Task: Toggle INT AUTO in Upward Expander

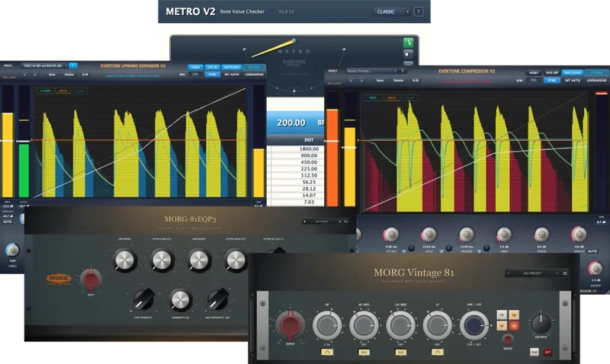Action: [x=232, y=74]
